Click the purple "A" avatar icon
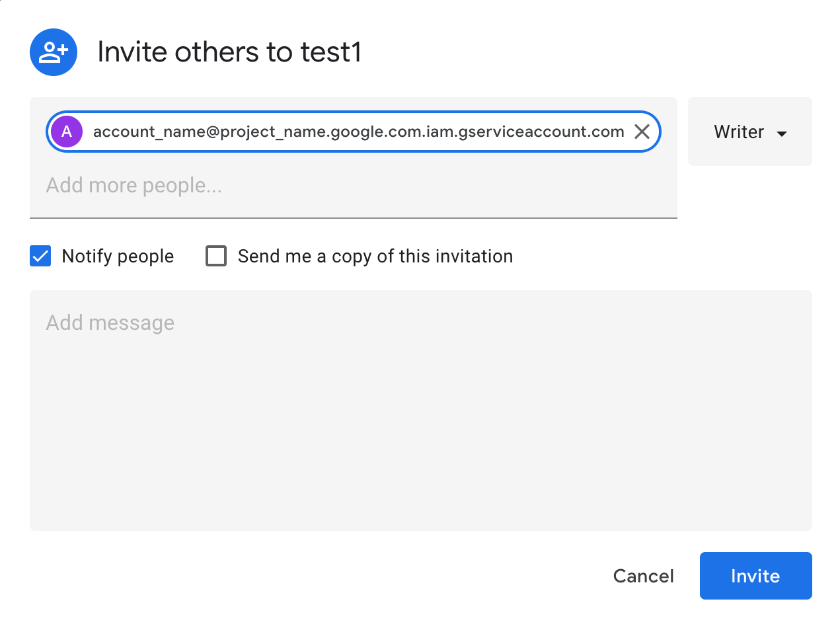This screenshot has width=840, height=626. tap(67, 132)
